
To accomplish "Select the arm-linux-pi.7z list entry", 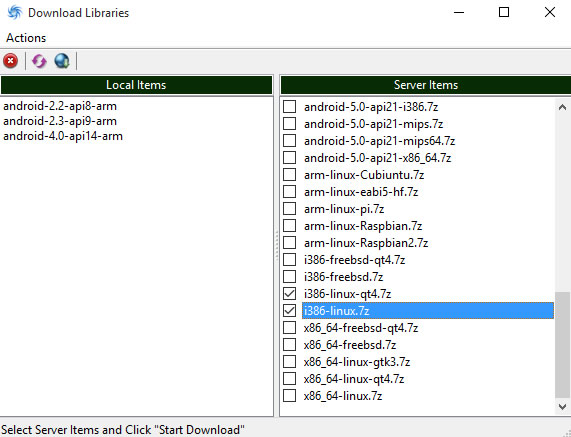I will 344,209.
